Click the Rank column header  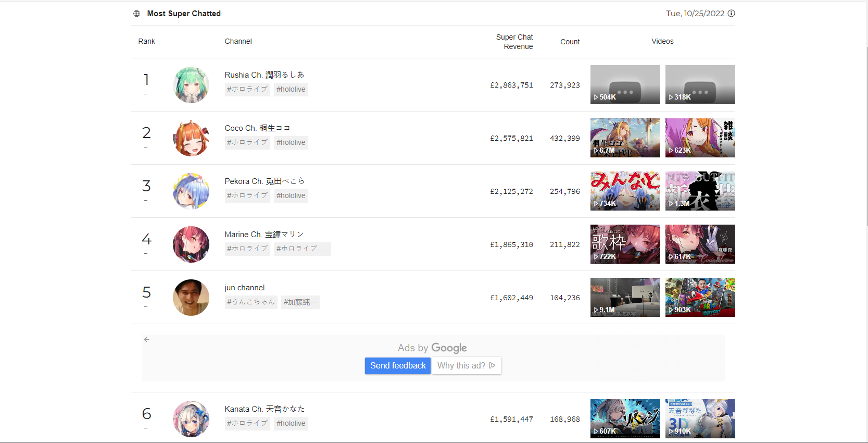coord(147,41)
